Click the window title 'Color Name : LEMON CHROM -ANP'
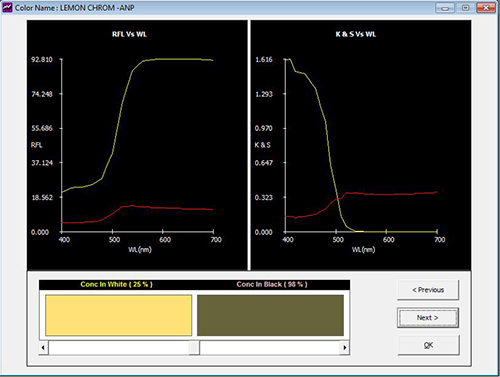The width and height of the screenshot is (500, 377). click(x=75, y=8)
